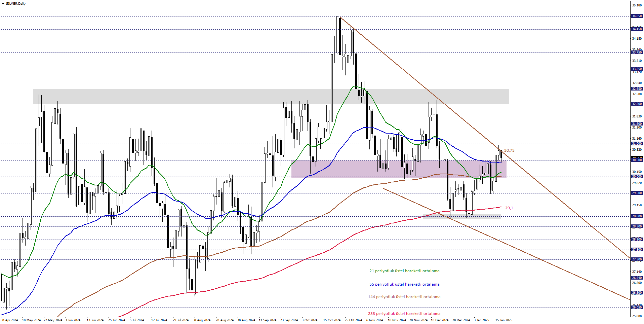The width and height of the screenshot is (644, 324).
Task: Select the 34.450 horizontal level price tag
Action: (x=637, y=29)
